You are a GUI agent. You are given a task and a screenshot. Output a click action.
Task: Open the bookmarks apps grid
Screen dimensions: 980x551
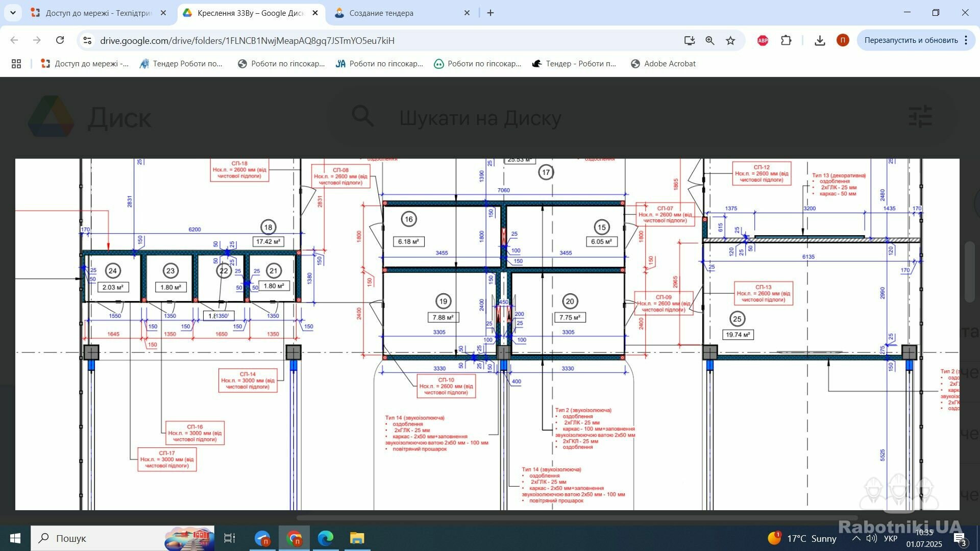coord(16,64)
